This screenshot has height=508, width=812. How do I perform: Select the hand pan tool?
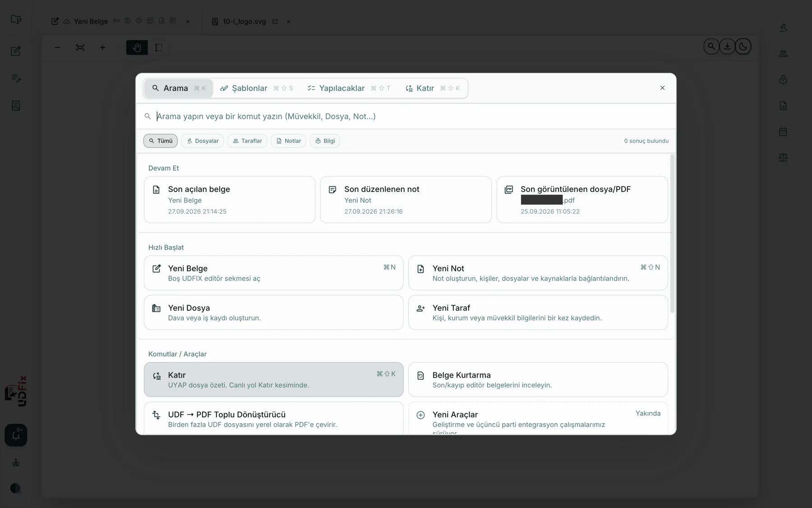click(x=137, y=47)
